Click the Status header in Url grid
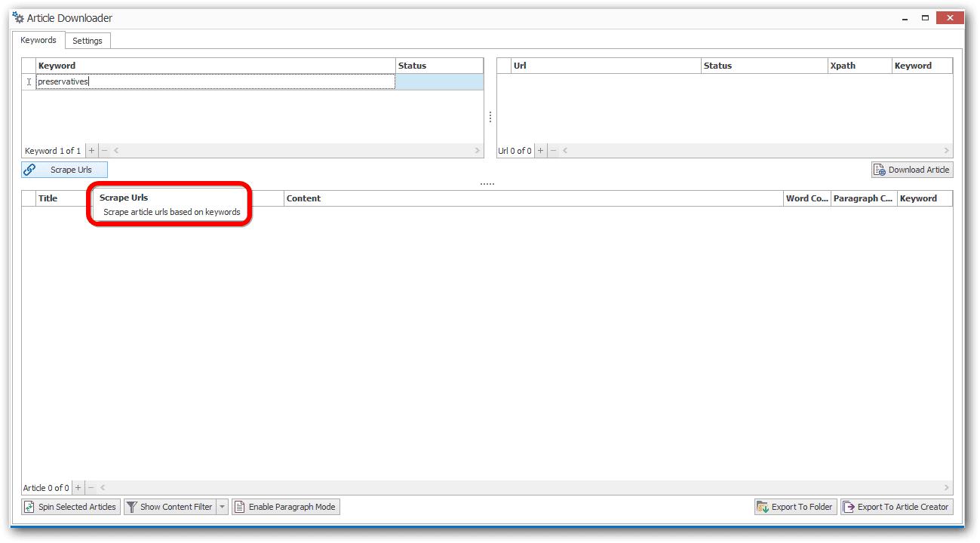 (x=764, y=66)
